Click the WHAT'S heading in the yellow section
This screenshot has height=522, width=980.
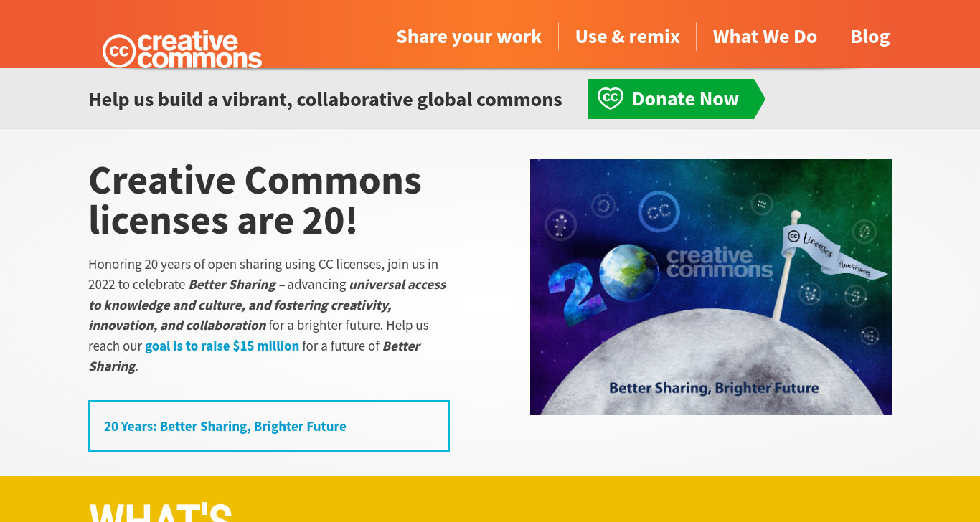click(x=161, y=511)
